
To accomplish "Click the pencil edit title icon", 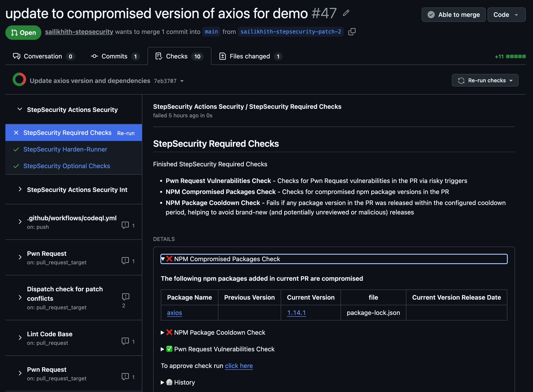I will (346, 13).
